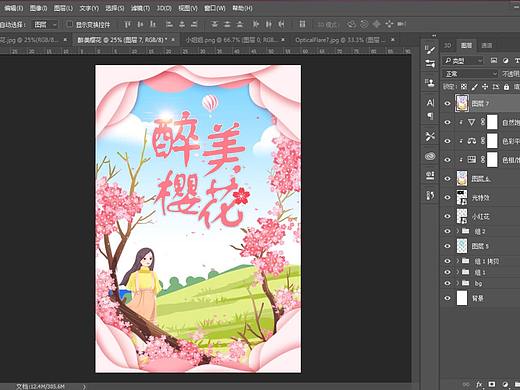Align left edges icon in options bar
This screenshot has width=520, height=390.
pos(169,24)
